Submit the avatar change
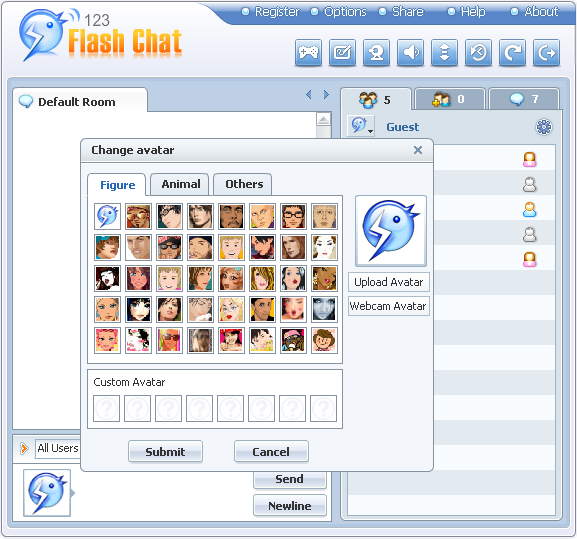 point(165,451)
